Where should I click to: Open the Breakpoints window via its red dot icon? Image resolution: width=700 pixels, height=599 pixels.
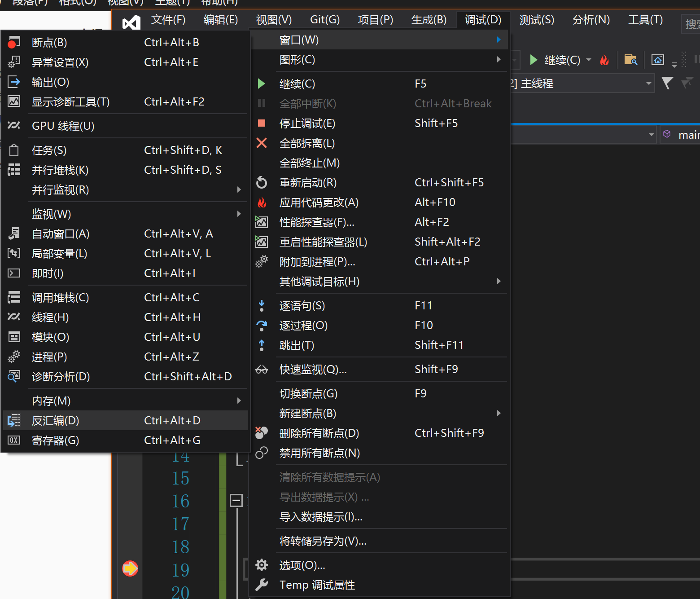click(x=14, y=42)
